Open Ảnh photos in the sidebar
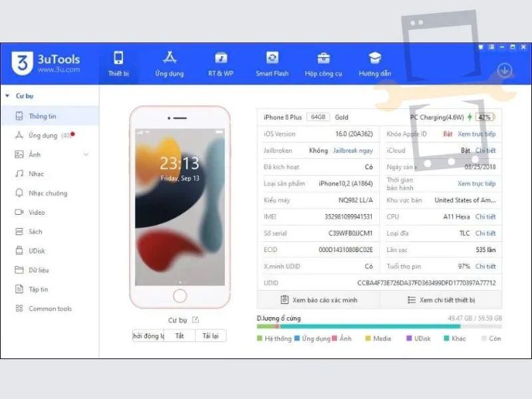This screenshot has height=399, width=532. coord(50,155)
